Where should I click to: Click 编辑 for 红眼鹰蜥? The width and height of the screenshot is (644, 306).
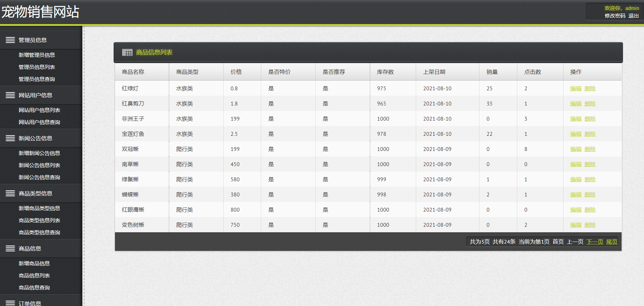click(576, 210)
